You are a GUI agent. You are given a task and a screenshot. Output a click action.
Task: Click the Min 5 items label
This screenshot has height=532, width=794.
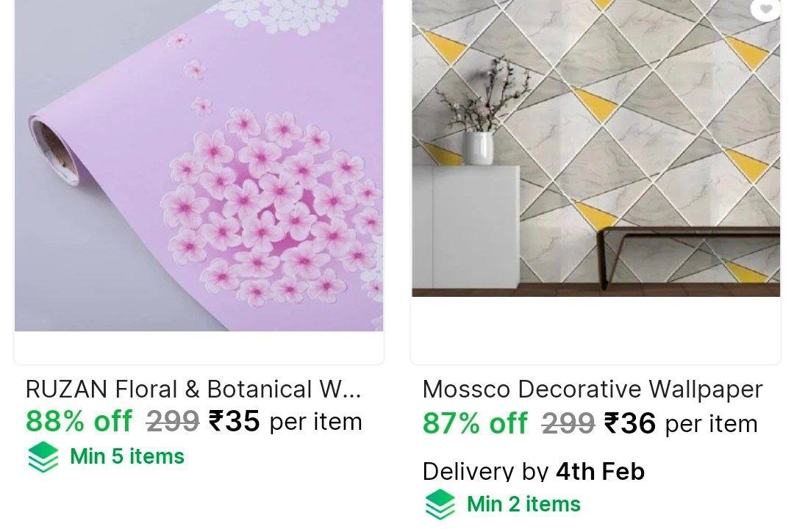click(x=127, y=456)
